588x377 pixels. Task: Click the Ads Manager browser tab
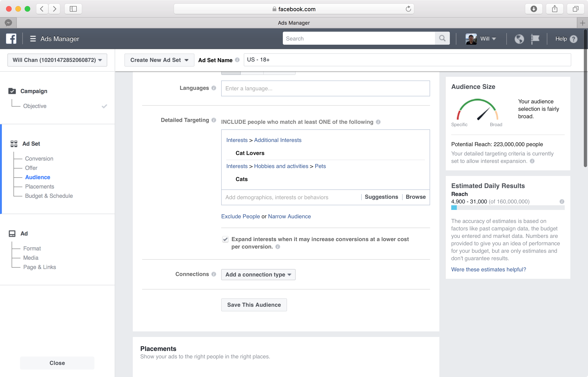(294, 23)
